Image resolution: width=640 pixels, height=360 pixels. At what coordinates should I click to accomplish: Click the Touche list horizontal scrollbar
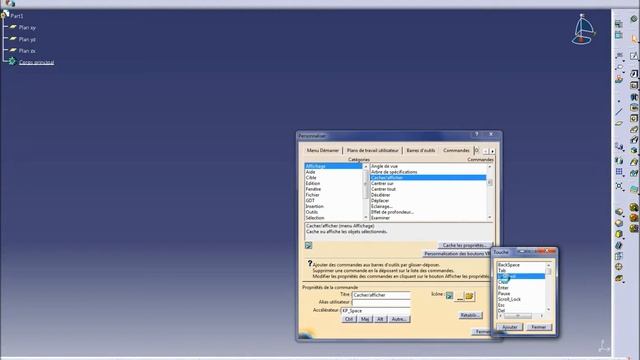521,316
